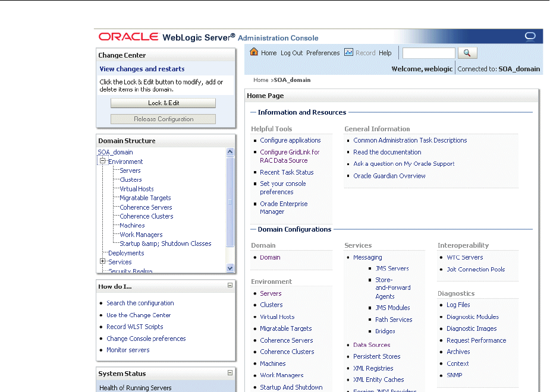
Task: Select Coherence Clusters in Domain Structure tree
Action: [x=146, y=217]
